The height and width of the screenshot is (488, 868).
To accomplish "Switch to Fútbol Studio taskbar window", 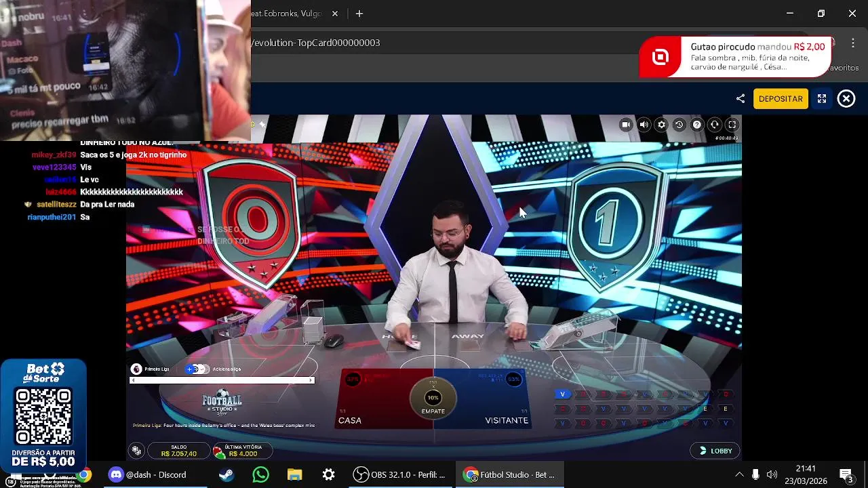I will 509,475.
